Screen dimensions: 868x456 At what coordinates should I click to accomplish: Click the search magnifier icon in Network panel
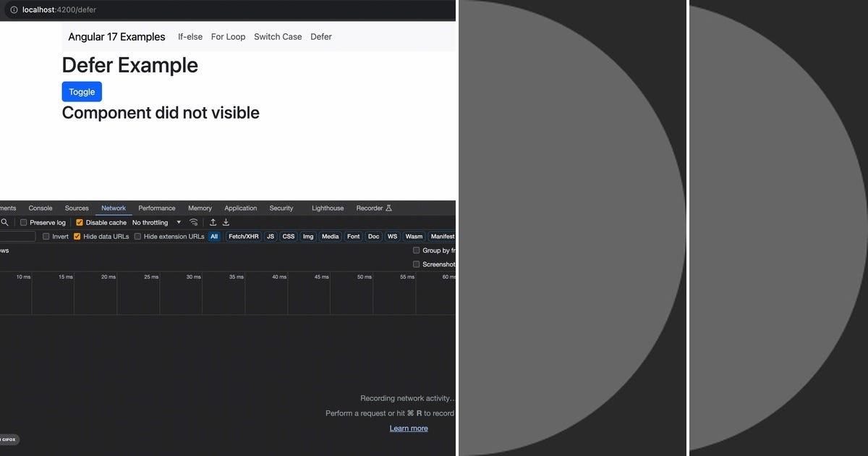pos(4,222)
